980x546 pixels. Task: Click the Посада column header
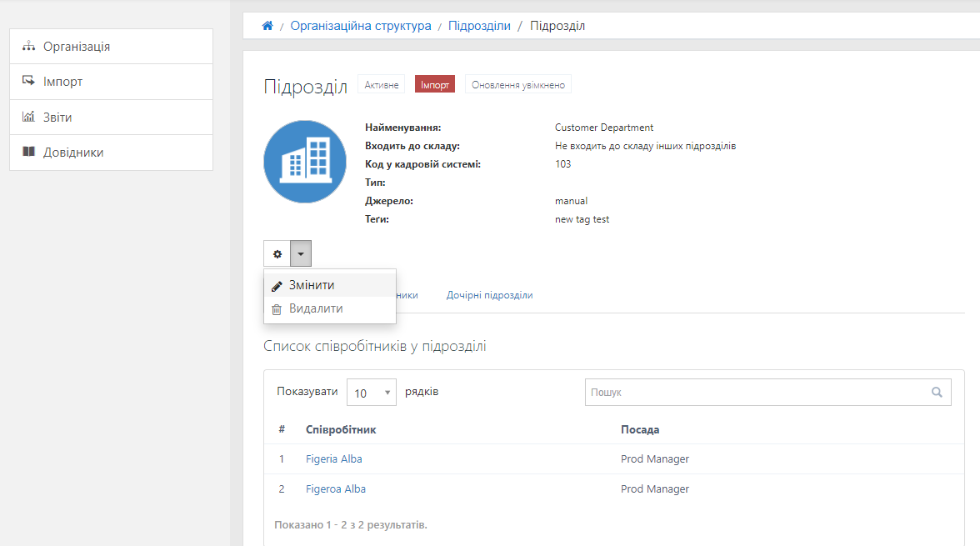click(640, 429)
